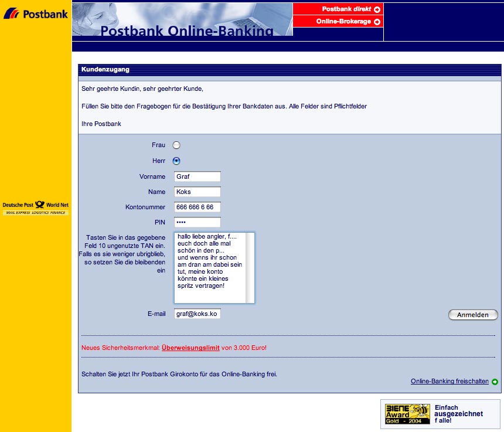
Task: Select the Herr radio button
Action: click(x=176, y=161)
